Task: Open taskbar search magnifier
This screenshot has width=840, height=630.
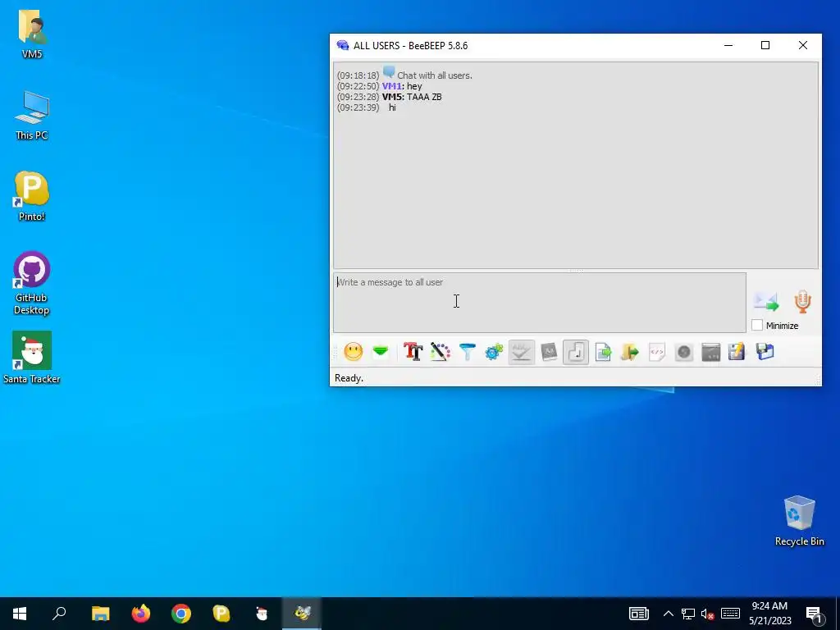Action: point(59,614)
